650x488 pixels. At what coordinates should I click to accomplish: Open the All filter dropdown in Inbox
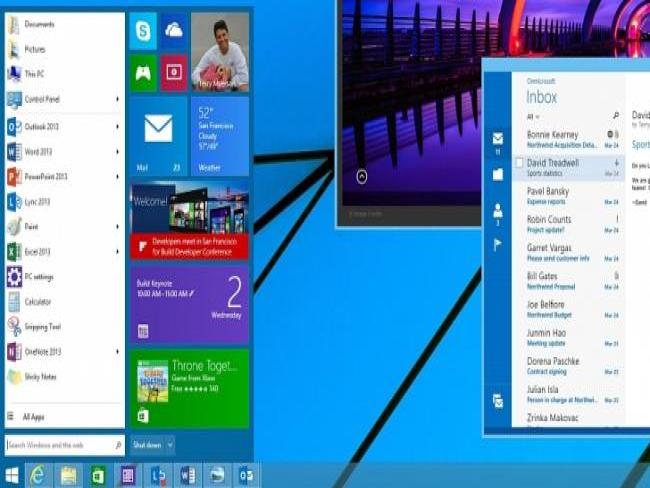(533, 117)
